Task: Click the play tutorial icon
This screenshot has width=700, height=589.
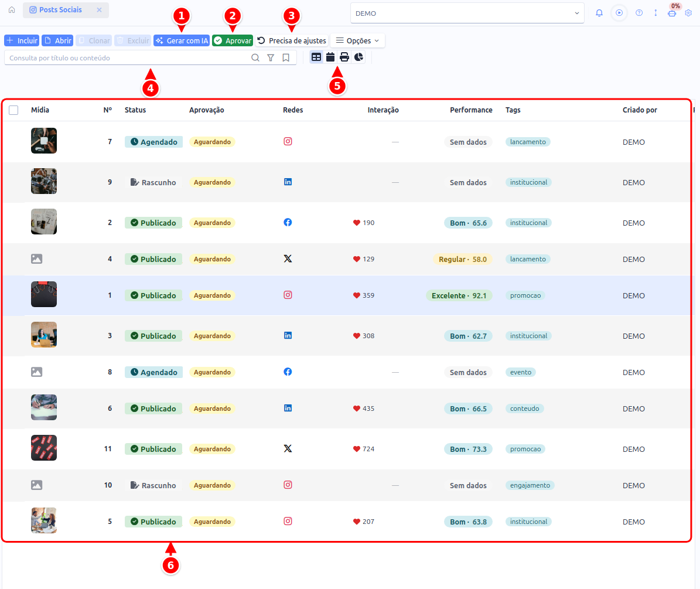Action: pos(619,13)
